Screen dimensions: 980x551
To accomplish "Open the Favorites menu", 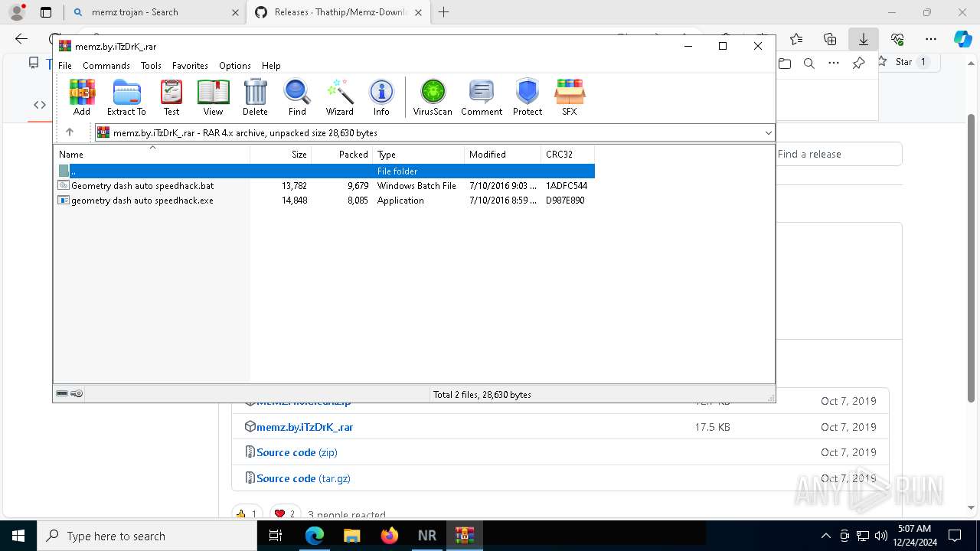I will (190, 66).
